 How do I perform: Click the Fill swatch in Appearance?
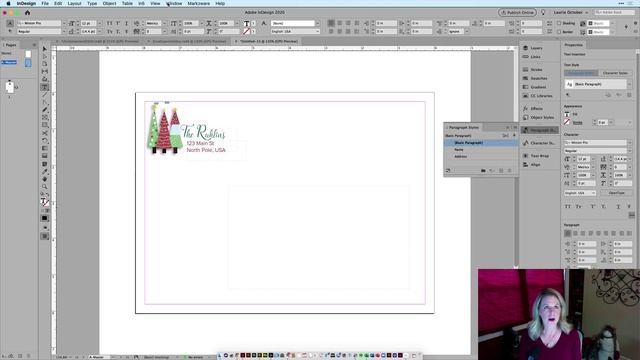567,115
